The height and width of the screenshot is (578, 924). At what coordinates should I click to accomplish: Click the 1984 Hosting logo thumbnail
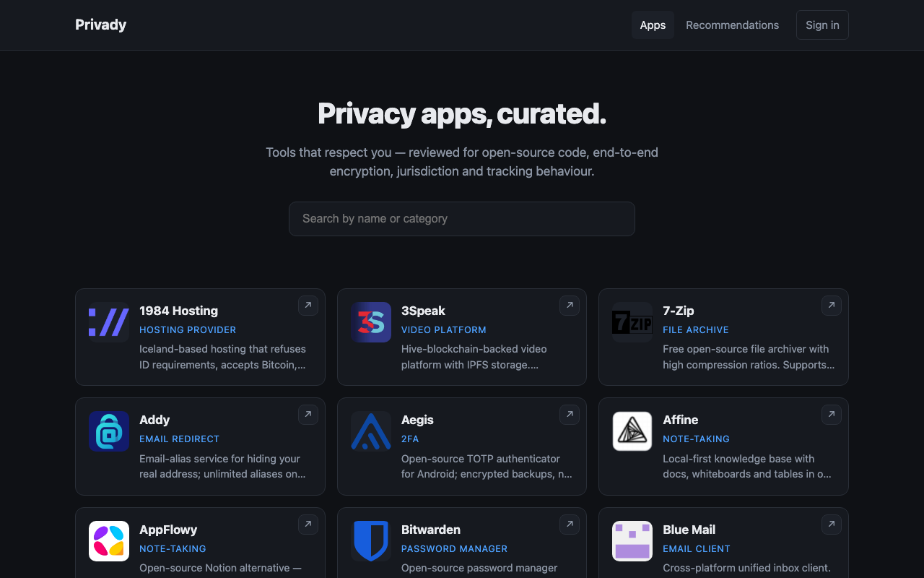109,322
